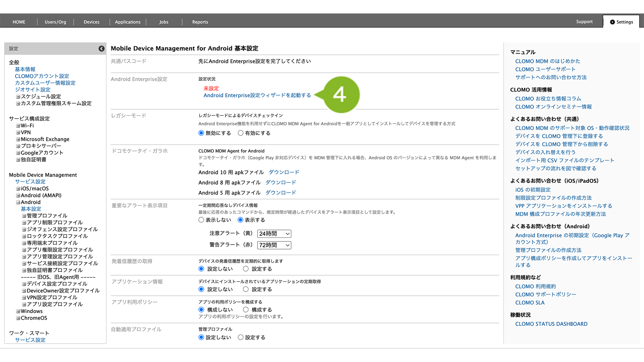Open CLOMOアカウント設定 link
Screen dimensions: 644x362
coord(42,76)
